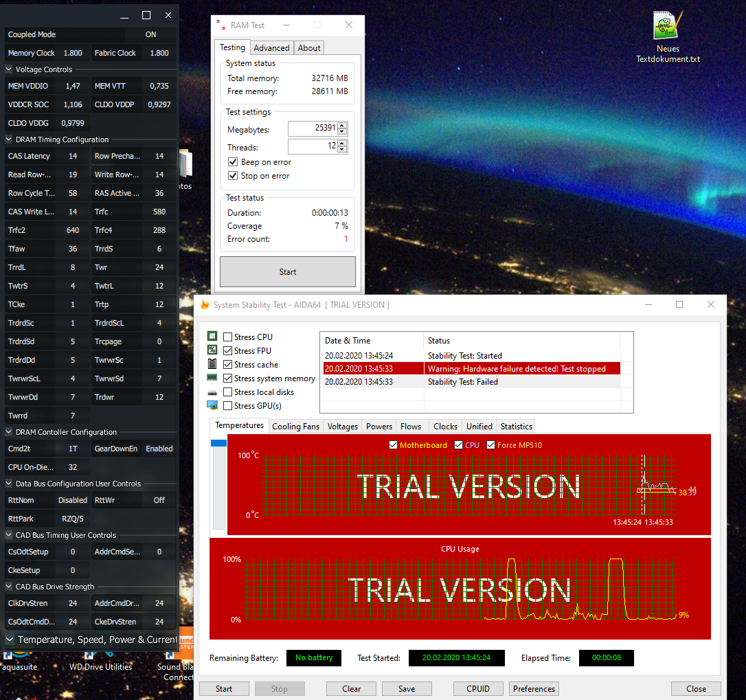
Task: Uncheck Stress system memory
Action: (228, 379)
